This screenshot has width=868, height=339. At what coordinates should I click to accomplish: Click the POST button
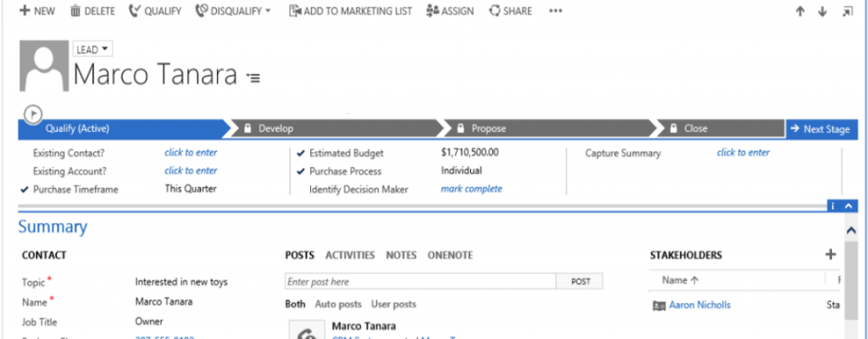(580, 281)
